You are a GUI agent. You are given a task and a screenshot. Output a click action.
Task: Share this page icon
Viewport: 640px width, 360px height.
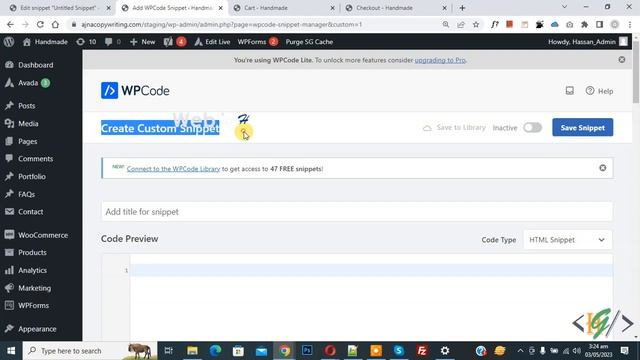(461, 24)
